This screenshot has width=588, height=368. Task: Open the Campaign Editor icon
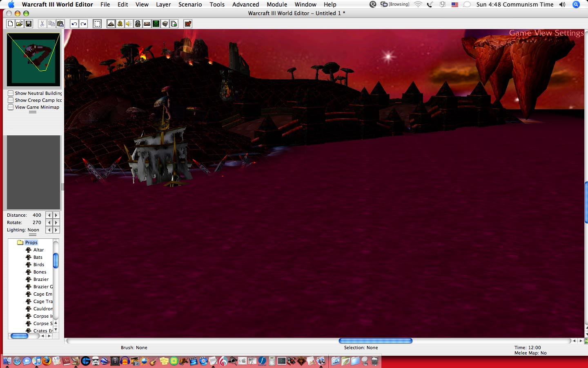pyautogui.click(x=147, y=24)
